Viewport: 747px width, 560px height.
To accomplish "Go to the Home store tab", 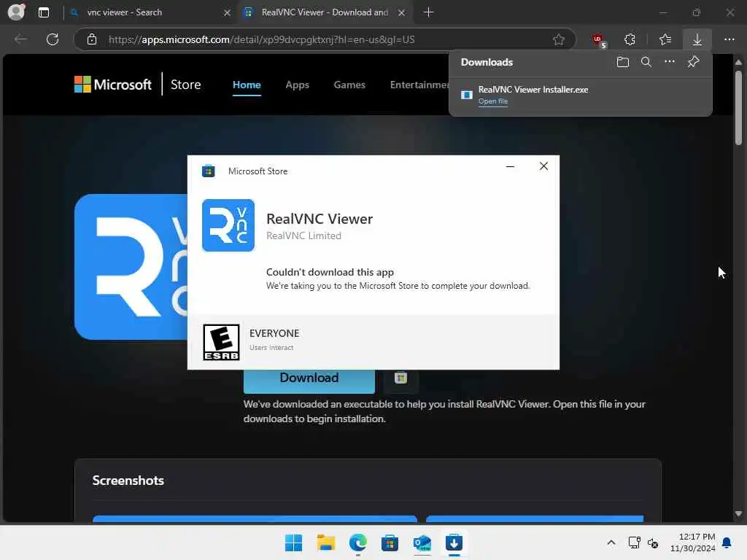I will point(247,85).
